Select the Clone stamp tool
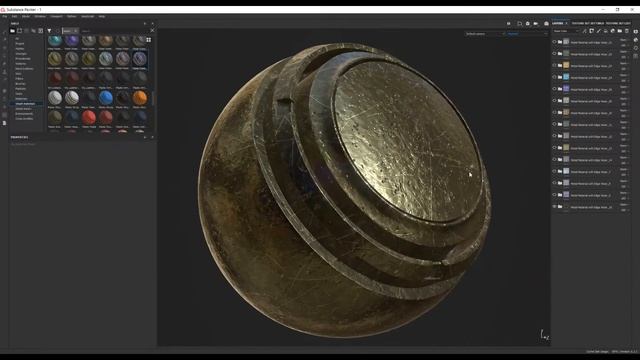640x360 pixels. click(4, 72)
